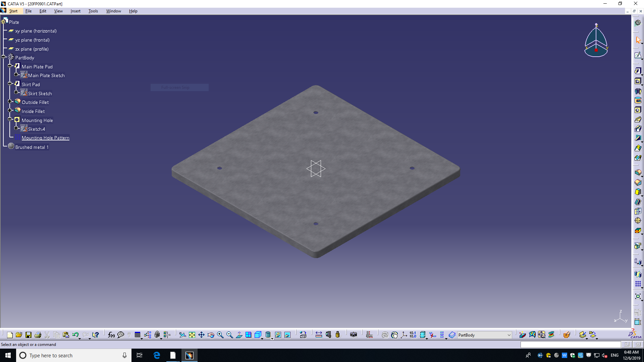The width and height of the screenshot is (644, 362).
Task: Click the Brushed metal 1 material sphere
Action: point(11,146)
